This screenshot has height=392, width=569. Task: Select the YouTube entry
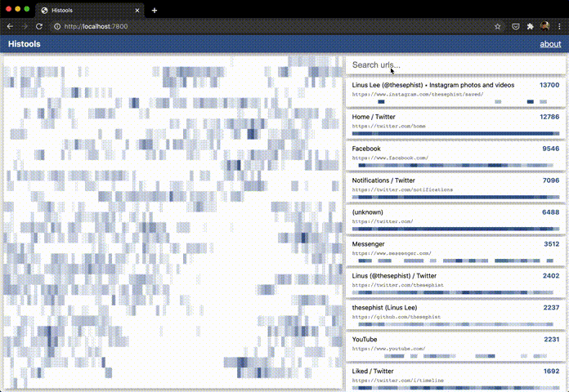(x=455, y=346)
